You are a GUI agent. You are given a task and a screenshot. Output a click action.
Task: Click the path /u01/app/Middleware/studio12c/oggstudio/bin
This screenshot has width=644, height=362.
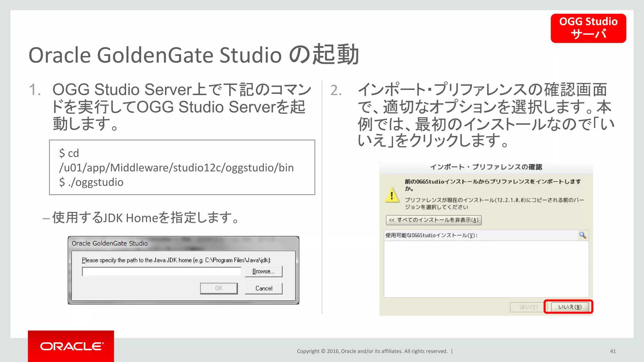coord(176,168)
